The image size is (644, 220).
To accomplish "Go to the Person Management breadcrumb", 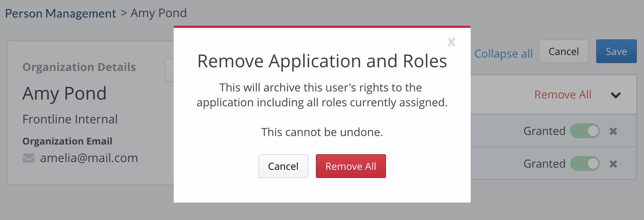I will pyautogui.click(x=61, y=14).
